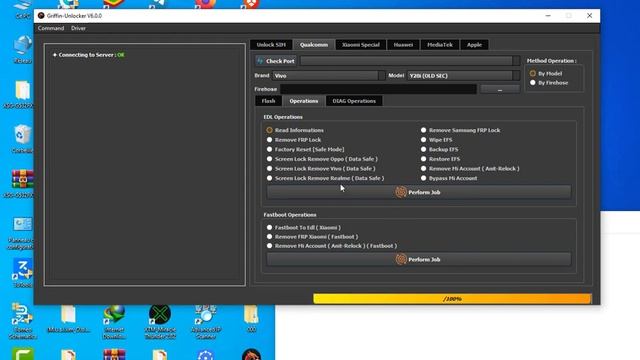Open the Brand dropdown showing Vivo

pos(328,76)
